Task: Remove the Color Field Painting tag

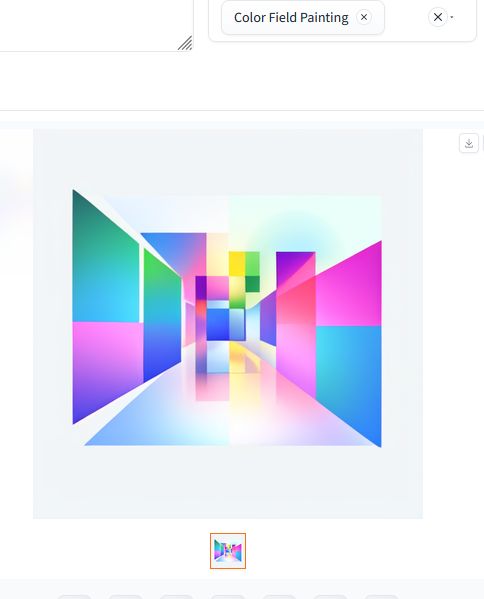Action: (364, 17)
